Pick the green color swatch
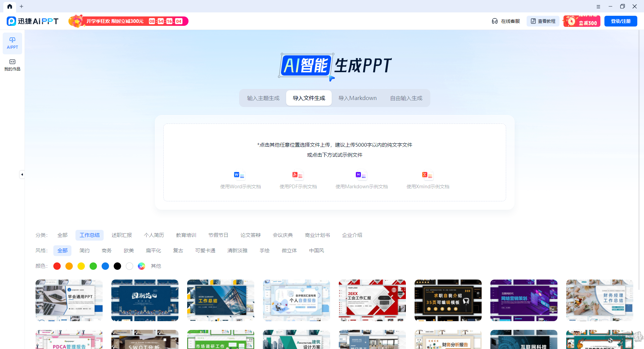This screenshot has height=349, width=644. 93,266
